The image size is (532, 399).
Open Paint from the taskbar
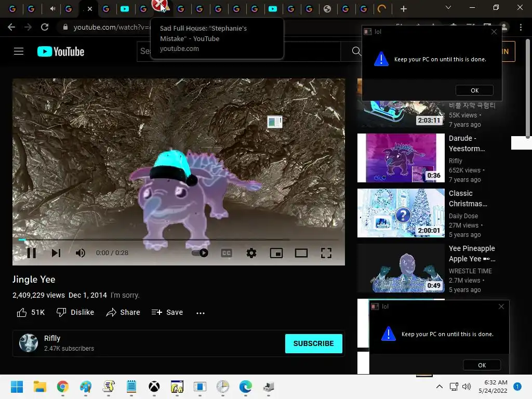pyautogui.click(x=86, y=387)
